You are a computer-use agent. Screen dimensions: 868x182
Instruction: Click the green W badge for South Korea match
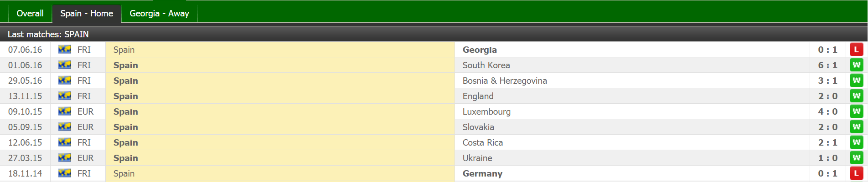click(856, 65)
